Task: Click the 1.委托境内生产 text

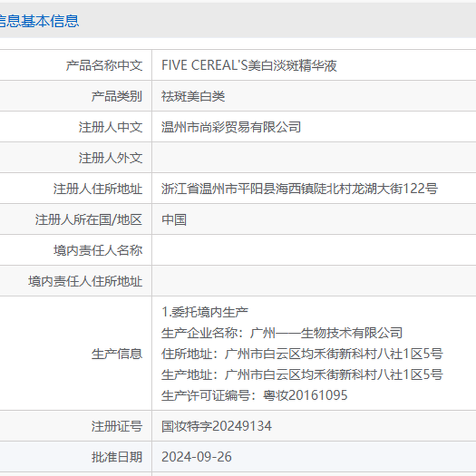Action: [x=205, y=312]
